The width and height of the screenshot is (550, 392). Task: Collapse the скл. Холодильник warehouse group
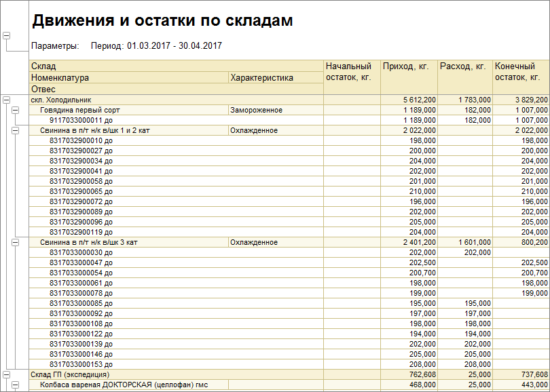coord(7,100)
